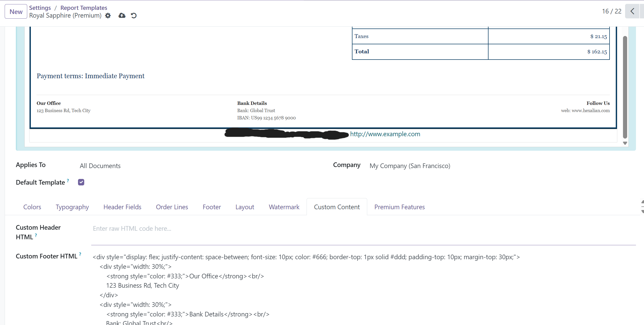Switch to the Layout tab
The width and height of the screenshot is (644, 325).
[245, 207]
